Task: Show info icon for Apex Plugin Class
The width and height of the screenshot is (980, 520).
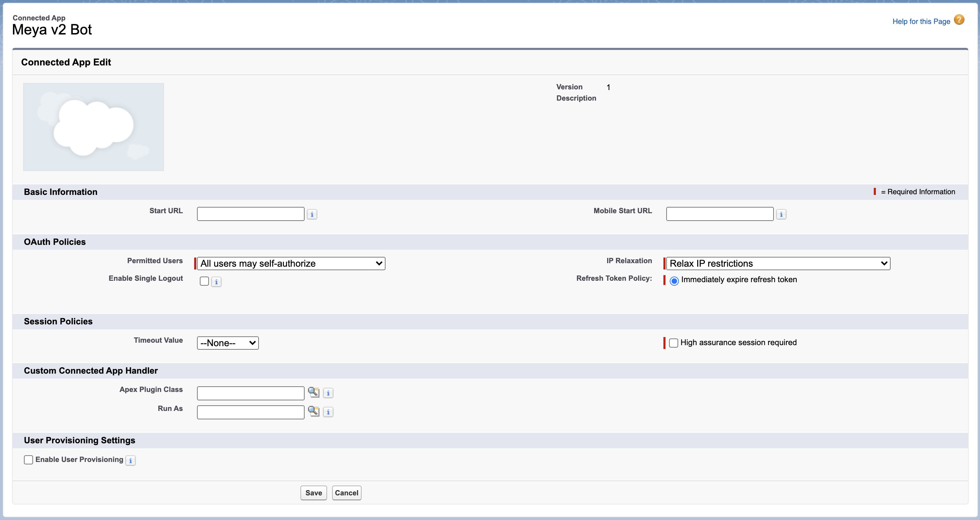Action: tap(328, 393)
